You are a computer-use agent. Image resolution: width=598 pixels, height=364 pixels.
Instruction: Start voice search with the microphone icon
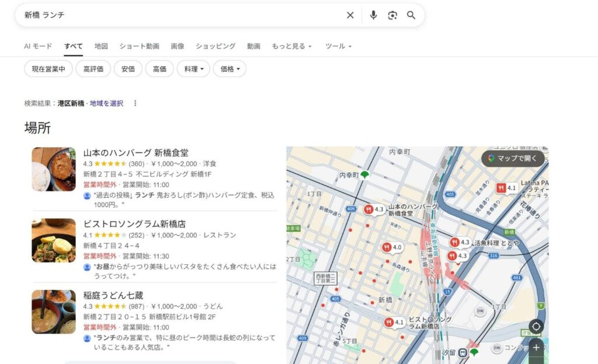pos(374,15)
